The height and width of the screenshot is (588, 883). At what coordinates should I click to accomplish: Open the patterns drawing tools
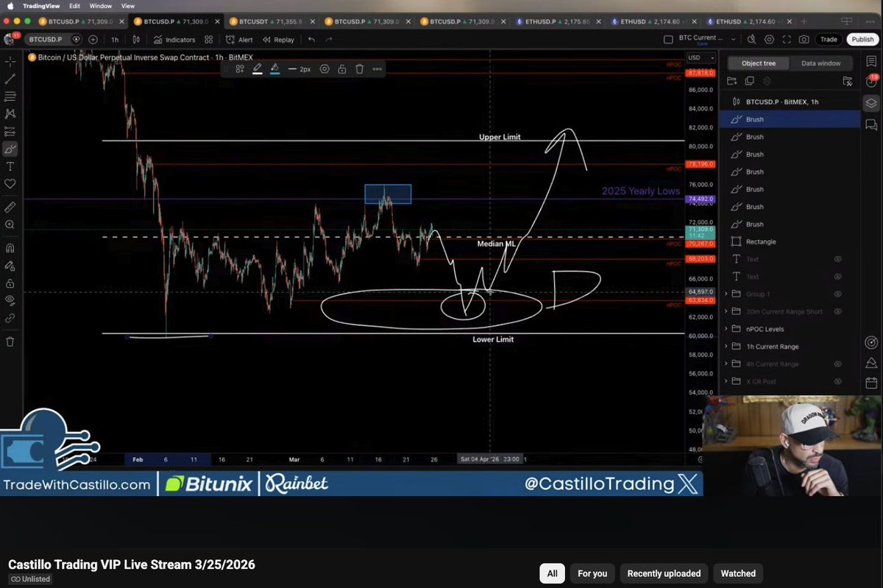coord(10,114)
